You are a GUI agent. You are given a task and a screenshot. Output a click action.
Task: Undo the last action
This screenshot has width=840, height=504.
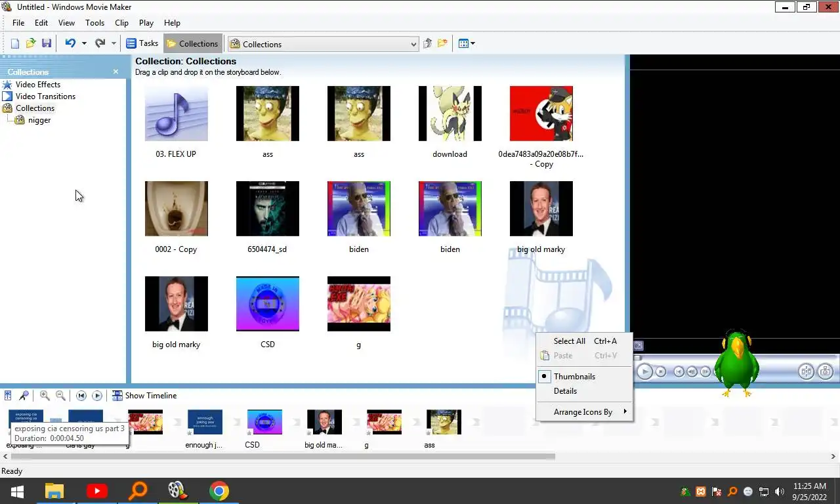click(x=70, y=44)
